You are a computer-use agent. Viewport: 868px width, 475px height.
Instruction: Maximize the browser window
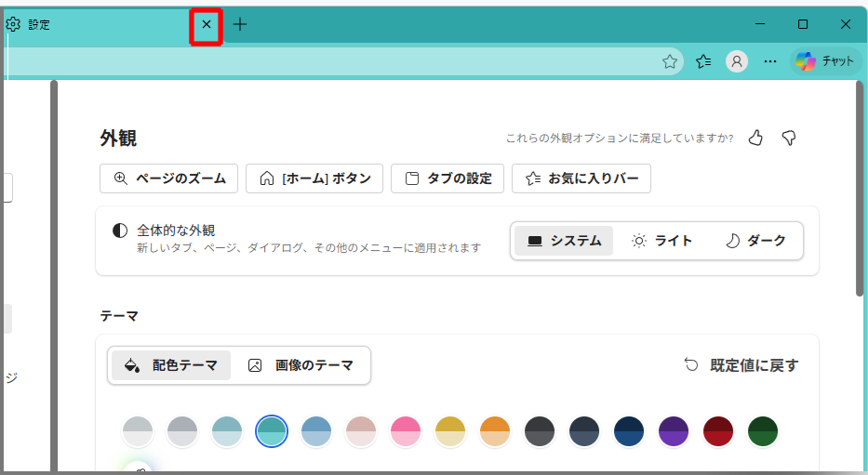click(x=803, y=24)
